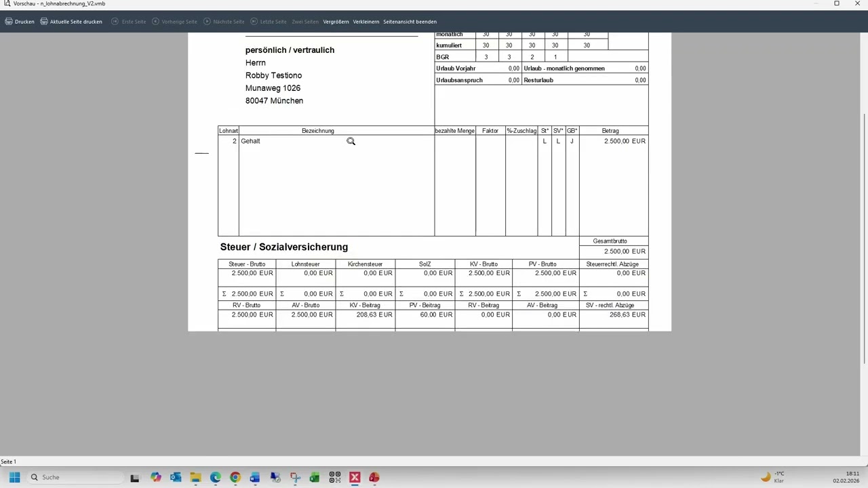This screenshot has width=868, height=488.
Task: Click the Drucken printer icon
Action: 8,22
